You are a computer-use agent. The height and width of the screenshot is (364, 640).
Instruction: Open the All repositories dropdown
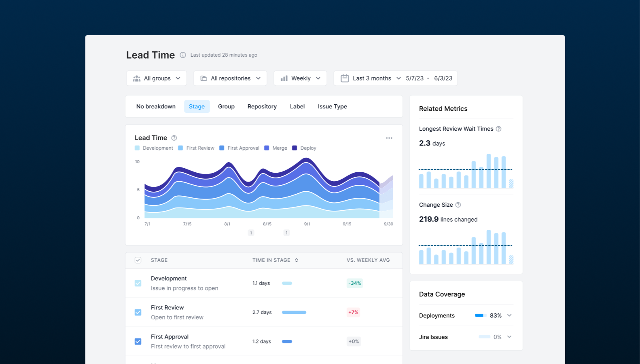click(230, 78)
